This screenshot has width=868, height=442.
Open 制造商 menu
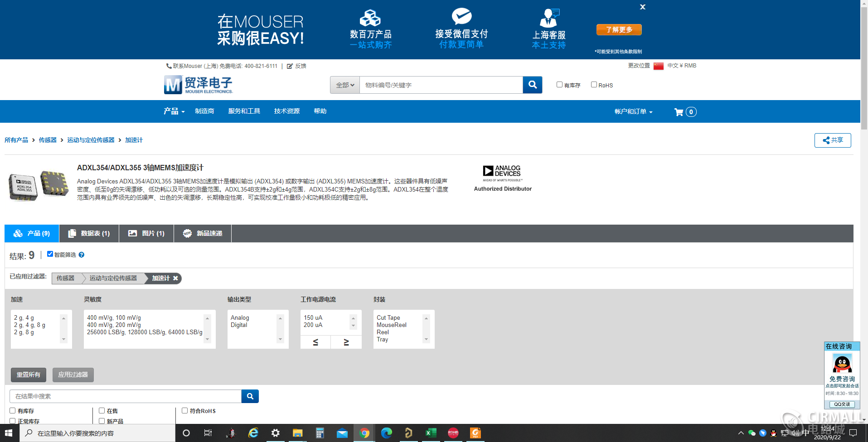click(x=204, y=111)
